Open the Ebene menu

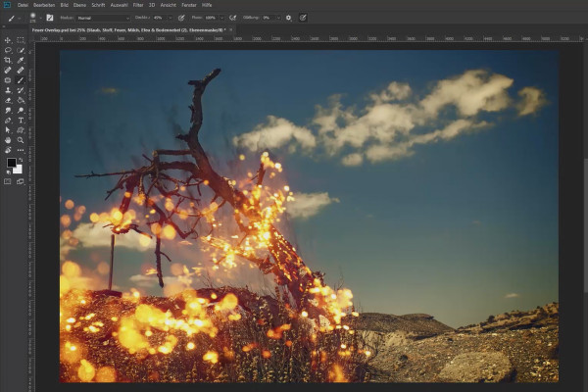(x=79, y=5)
